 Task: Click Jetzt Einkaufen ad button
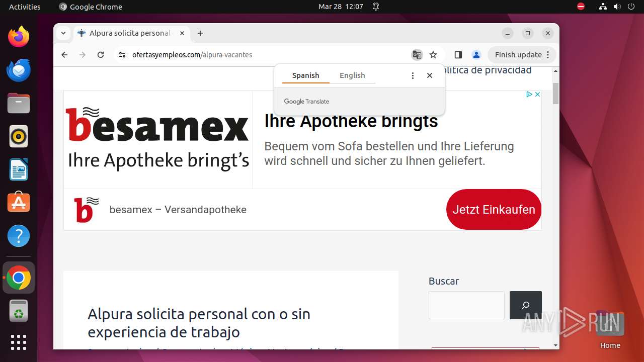(494, 210)
